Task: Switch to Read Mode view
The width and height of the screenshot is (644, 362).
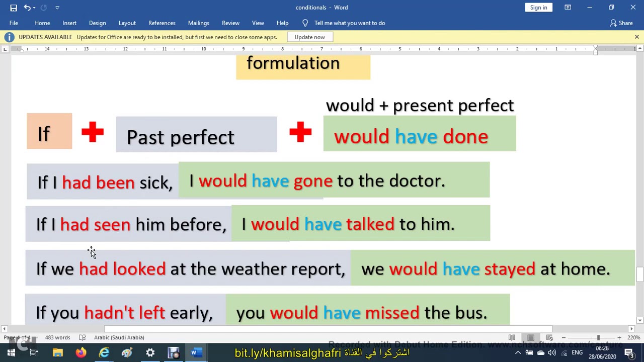Action: (512, 337)
